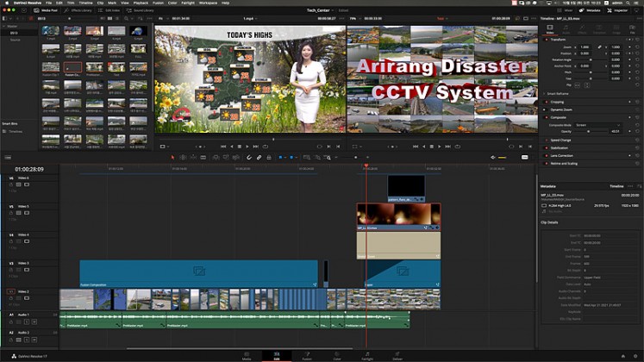This screenshot has height=362, width=644.
Task: Toggle the Composite section enable switch
Action: pyautogui.click(x=547, y=117)
